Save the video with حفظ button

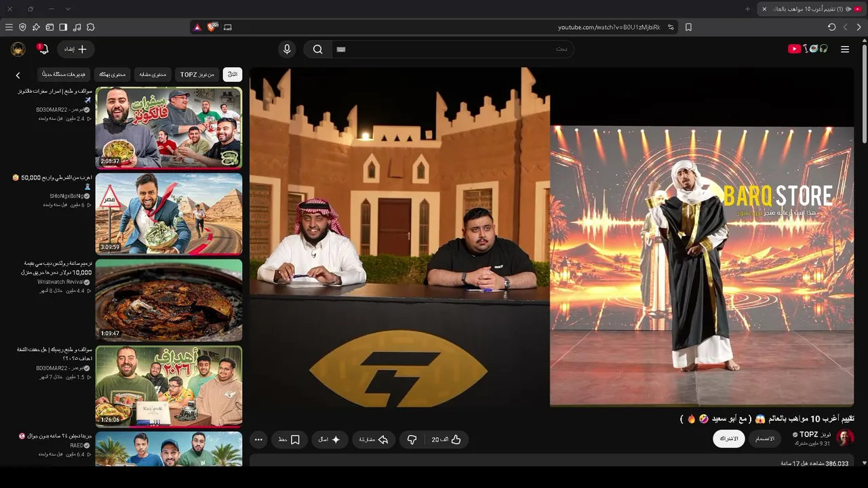(290, 439)
